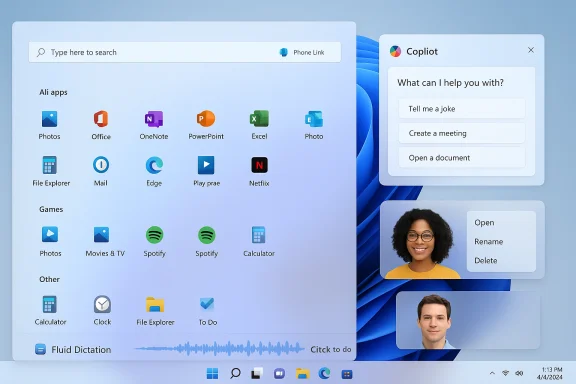Select Rename in the context menu
576x384 pixels.
[x=489, y=241]
